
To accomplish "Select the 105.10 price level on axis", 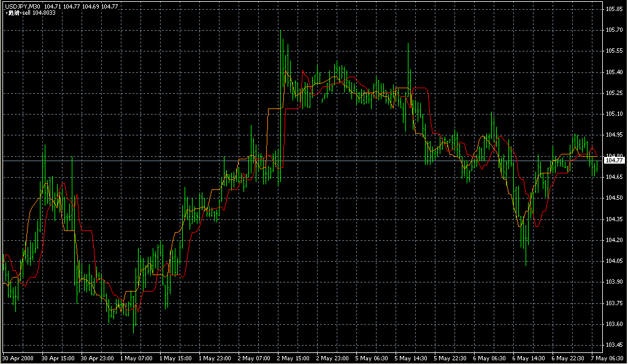I will pos(614,114).
